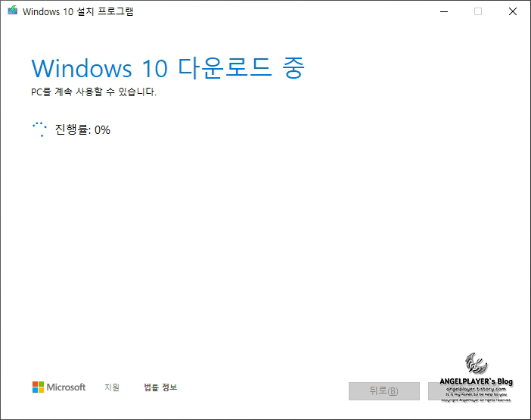Viewport: 531px width, 420px height.
Task: Click the 뒤로(B) back button
Action: coord(384,391)
